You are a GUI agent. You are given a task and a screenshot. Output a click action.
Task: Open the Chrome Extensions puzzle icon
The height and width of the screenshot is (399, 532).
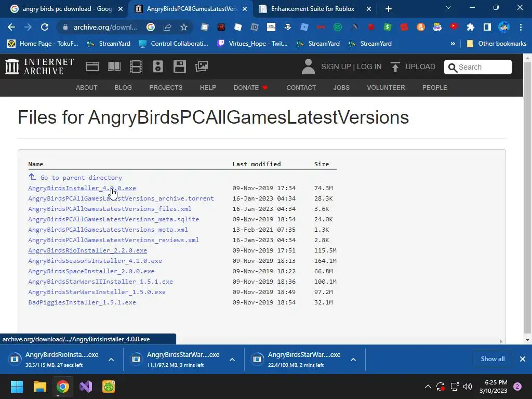(x=471, y=27)
